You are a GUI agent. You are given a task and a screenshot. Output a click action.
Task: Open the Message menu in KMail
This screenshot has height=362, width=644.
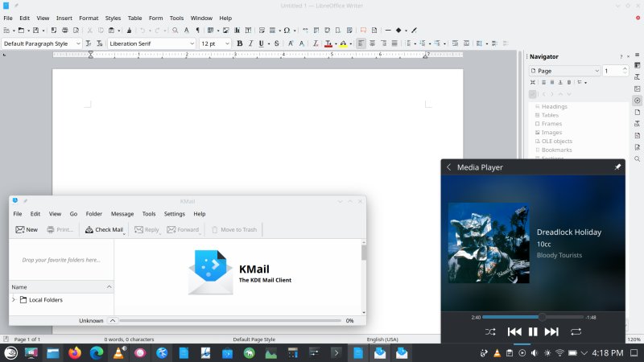pos(122,214)
